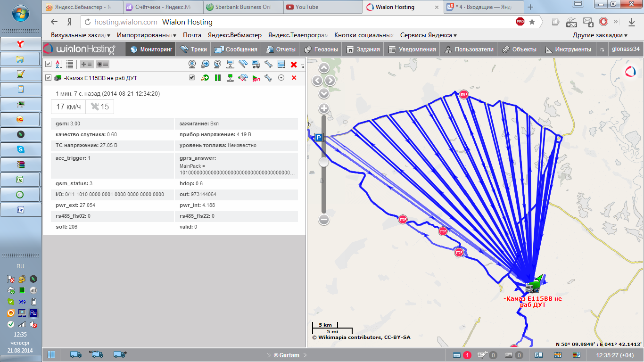
Task: Click the parking P marker on map
Action: [x=319, y=137]
